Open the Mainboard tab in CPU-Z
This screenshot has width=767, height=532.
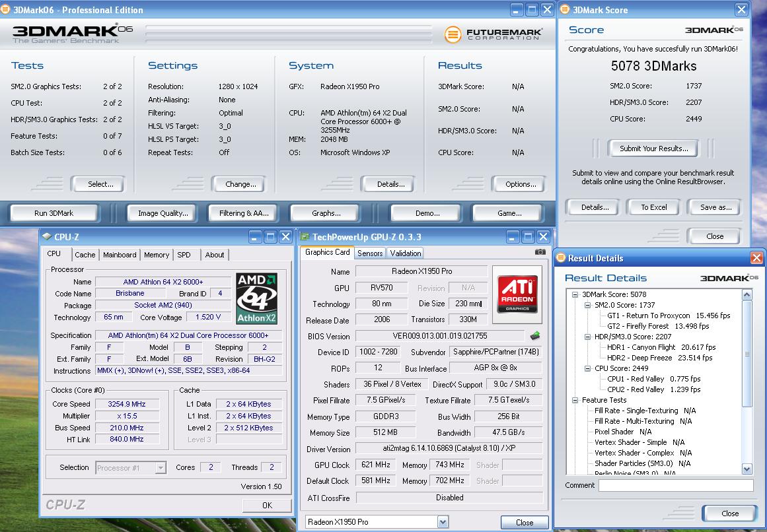click(120, 255)
